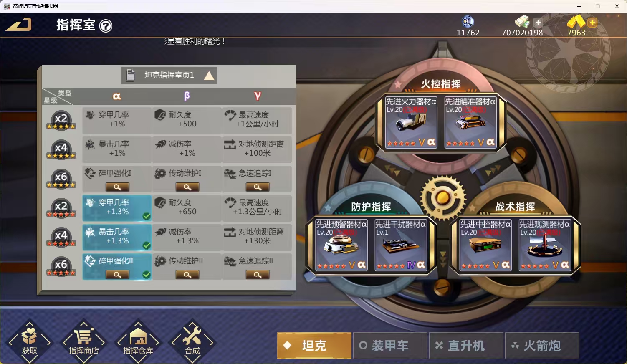Screen dimensions: 627x364
Task: Toggle the checked 穿甲几率 +1.3% cell
Action: coord(117,208)
